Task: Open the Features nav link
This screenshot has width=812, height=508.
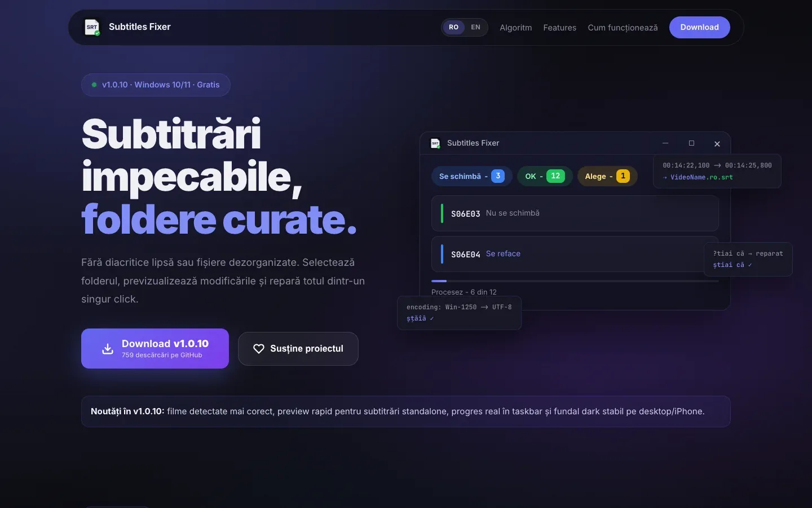Action: 559,28
